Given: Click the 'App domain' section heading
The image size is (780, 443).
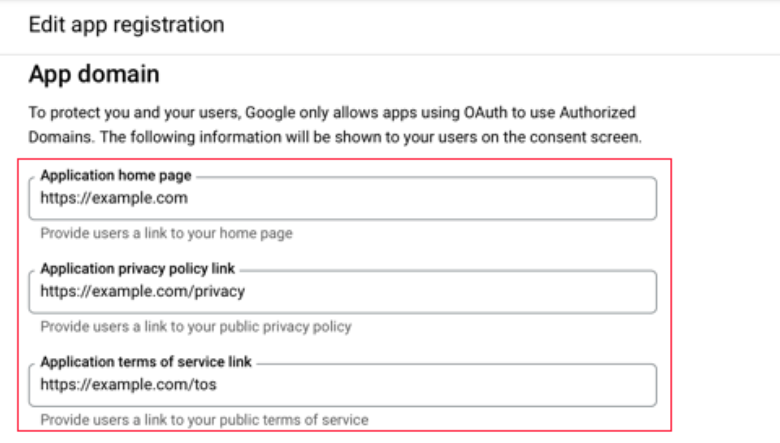Looking at the screenshot, I should (x=93, y=75).
